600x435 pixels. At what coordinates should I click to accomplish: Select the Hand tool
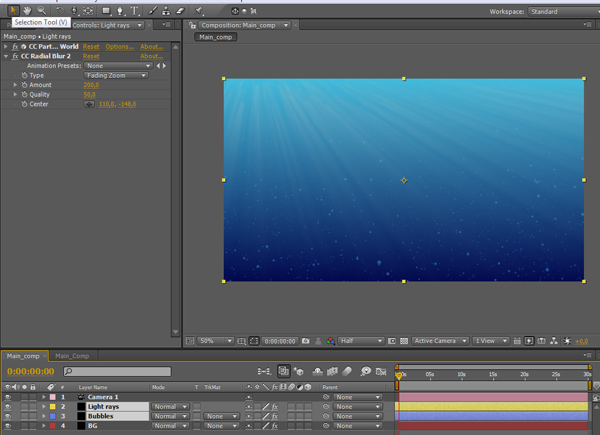tap(27, 10)
